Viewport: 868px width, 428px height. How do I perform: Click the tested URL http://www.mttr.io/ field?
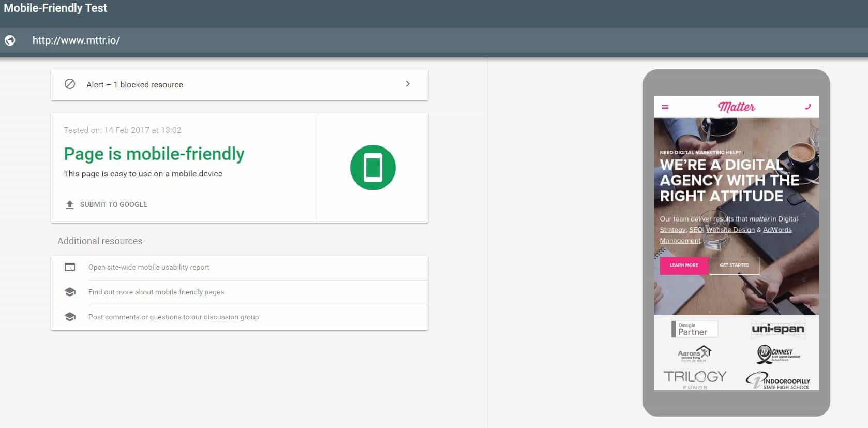point(77,40)
